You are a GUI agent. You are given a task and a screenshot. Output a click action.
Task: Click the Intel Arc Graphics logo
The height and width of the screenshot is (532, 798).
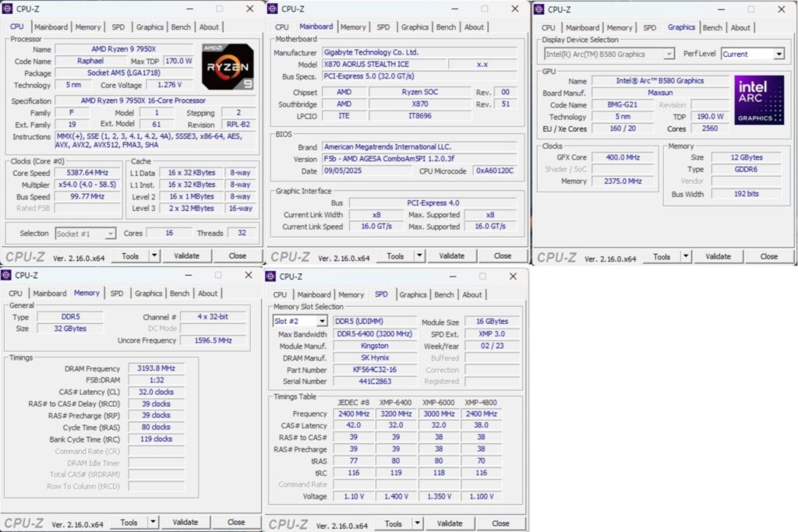coord(759,100)
